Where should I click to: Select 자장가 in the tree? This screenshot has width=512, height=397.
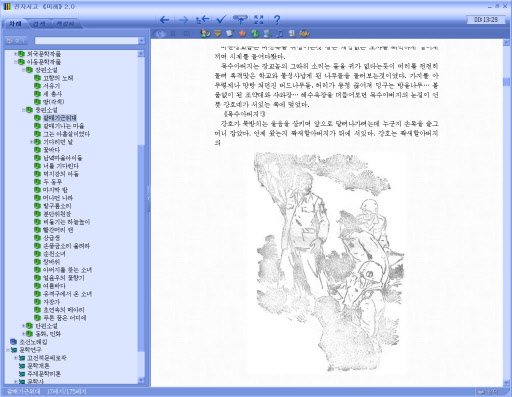point(51,302)
